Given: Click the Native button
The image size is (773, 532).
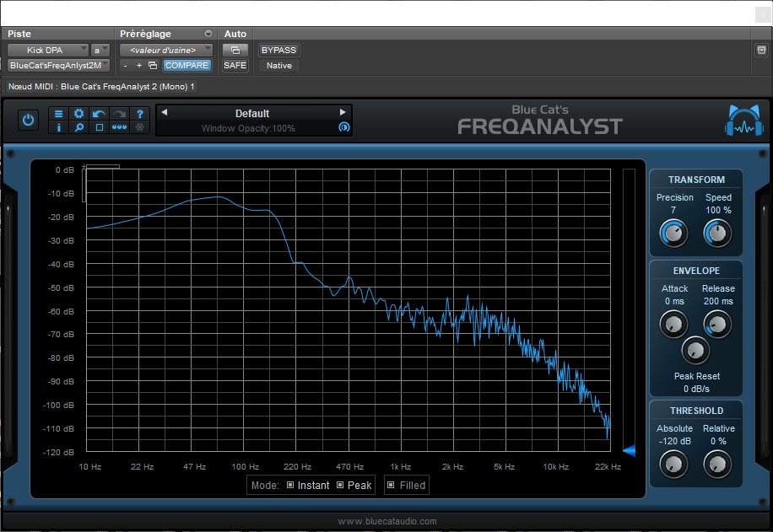Looking at the screenshot, I should 279,66.
